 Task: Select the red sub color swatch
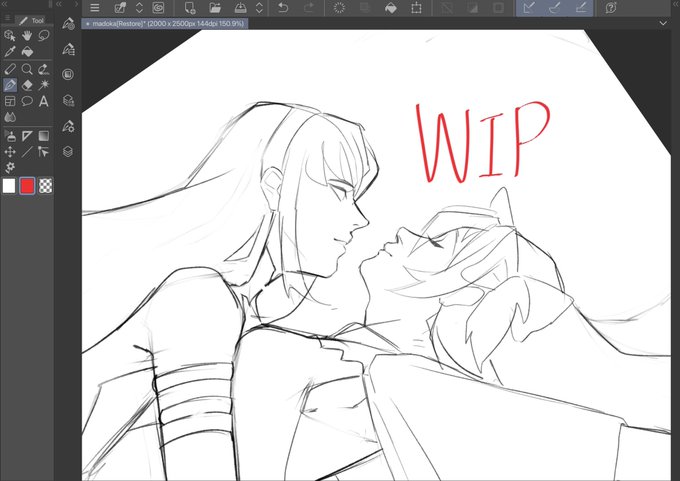point(27,186)
